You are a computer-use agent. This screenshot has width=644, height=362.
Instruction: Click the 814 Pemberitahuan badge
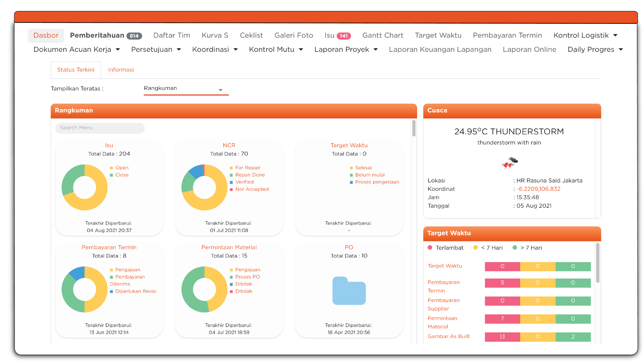[134, 36]
